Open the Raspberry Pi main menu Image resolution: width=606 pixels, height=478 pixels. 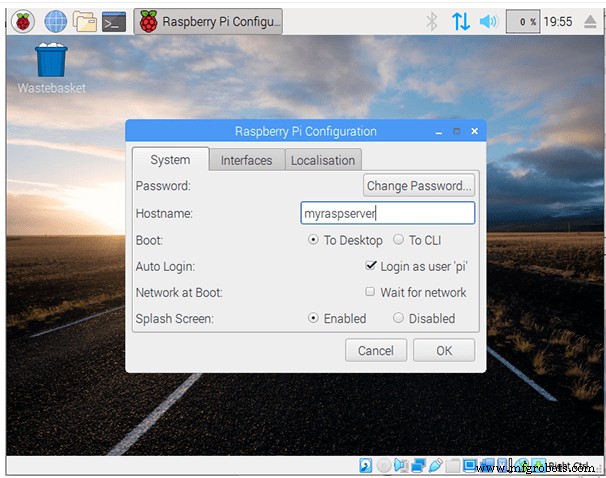(x=23, y=21)
